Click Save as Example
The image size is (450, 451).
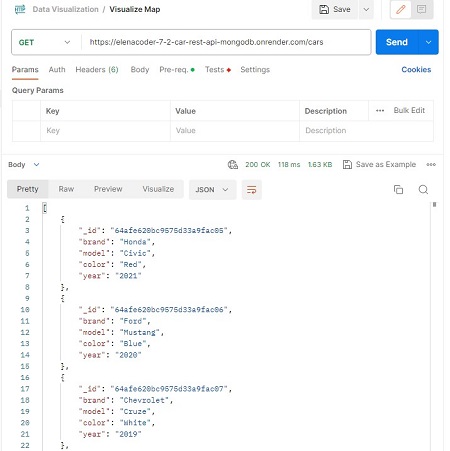point(379,165)
